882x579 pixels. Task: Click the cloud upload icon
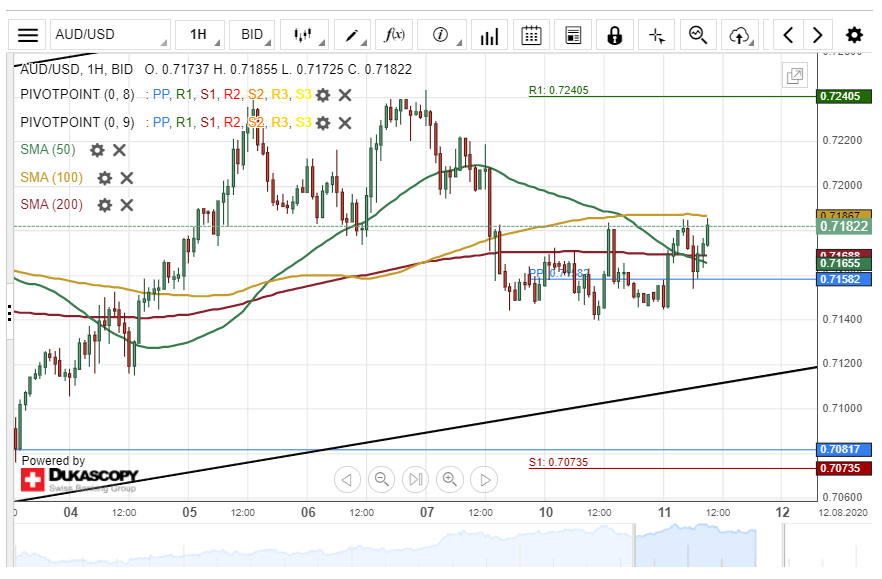[740, 35]
